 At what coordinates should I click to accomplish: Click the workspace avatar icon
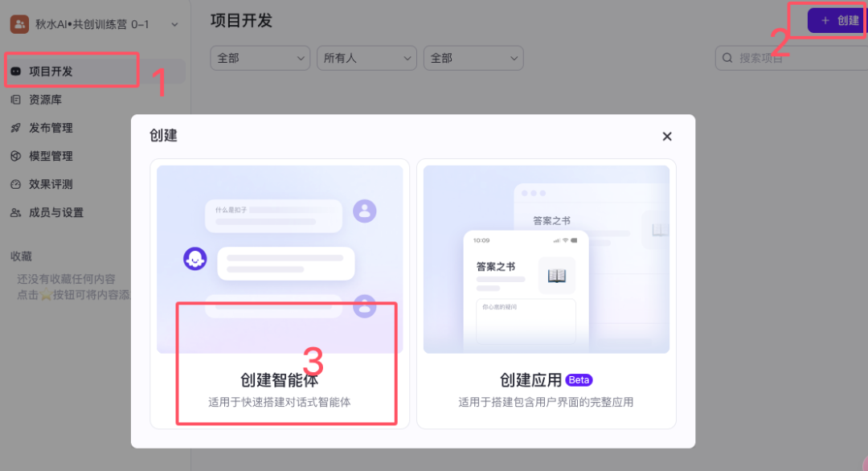(x=19, y=24)
